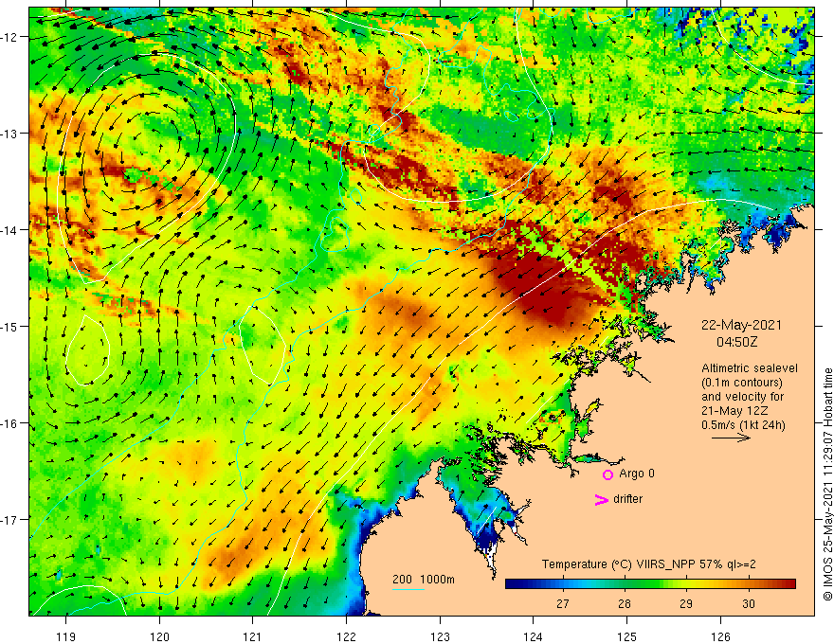Click the longitude label 124

[x=533, y=636]
